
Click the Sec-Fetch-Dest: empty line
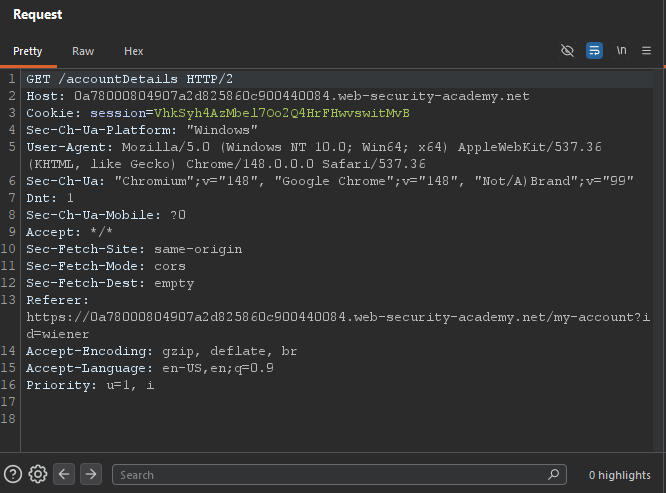[110, 283]
